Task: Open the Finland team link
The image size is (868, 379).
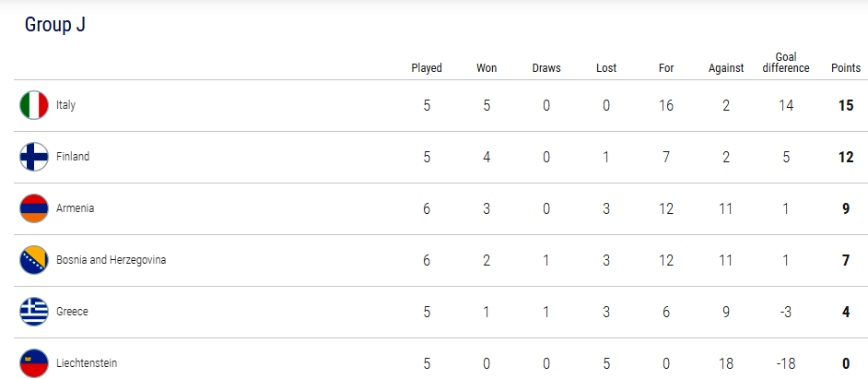Action: [x=73, y=156]
